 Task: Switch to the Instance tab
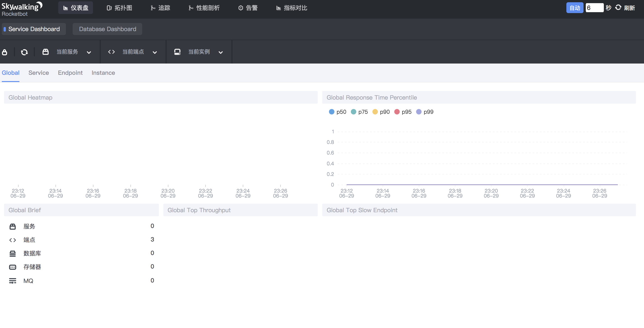pos(103,73)
